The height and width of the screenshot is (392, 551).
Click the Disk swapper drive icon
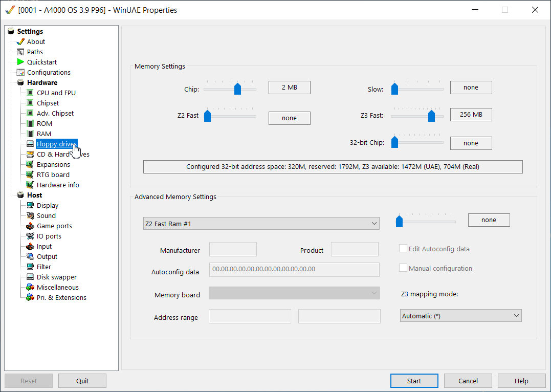[x=30, y=277]
